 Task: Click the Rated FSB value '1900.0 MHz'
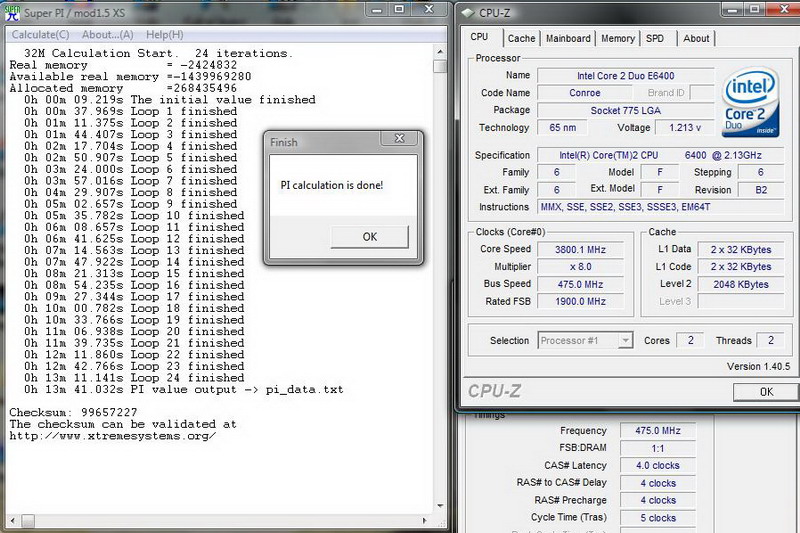pos(580,301)
